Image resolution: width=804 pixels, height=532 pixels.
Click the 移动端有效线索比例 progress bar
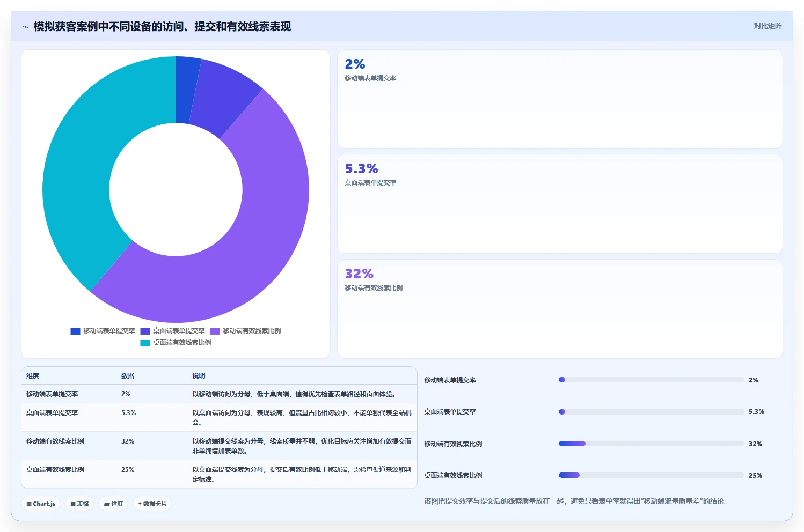pos(651,444)
